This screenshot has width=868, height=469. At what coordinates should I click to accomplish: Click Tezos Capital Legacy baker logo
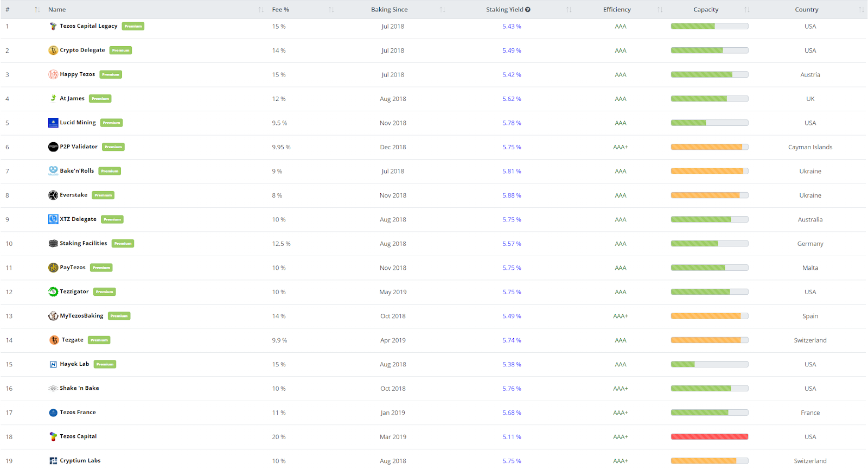pyautogui.click(x=53, y=26)
